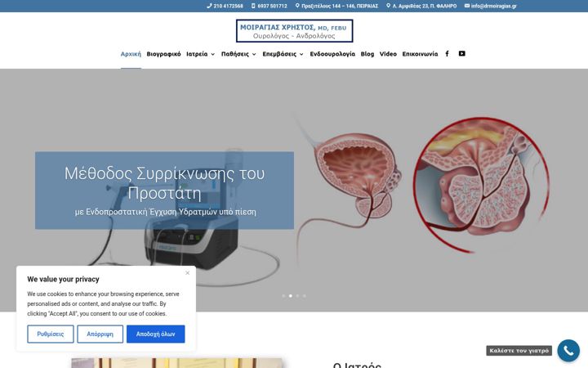Open the Βιογραφικό menu item
Screen dimensions: 588x368
(163, 54)
